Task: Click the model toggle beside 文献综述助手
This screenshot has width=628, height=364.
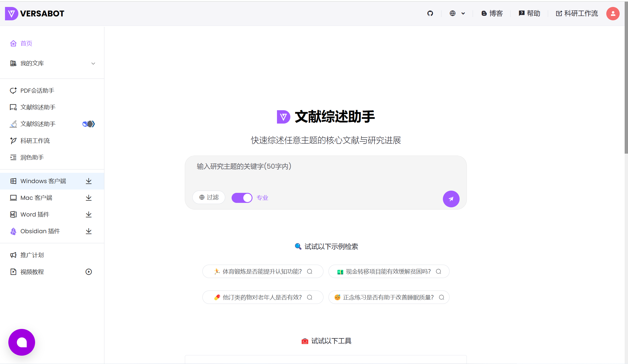Action: click(x=88, y=124)
